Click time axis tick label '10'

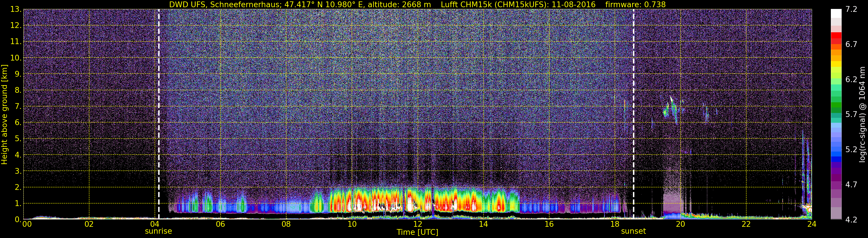(352, 224)
